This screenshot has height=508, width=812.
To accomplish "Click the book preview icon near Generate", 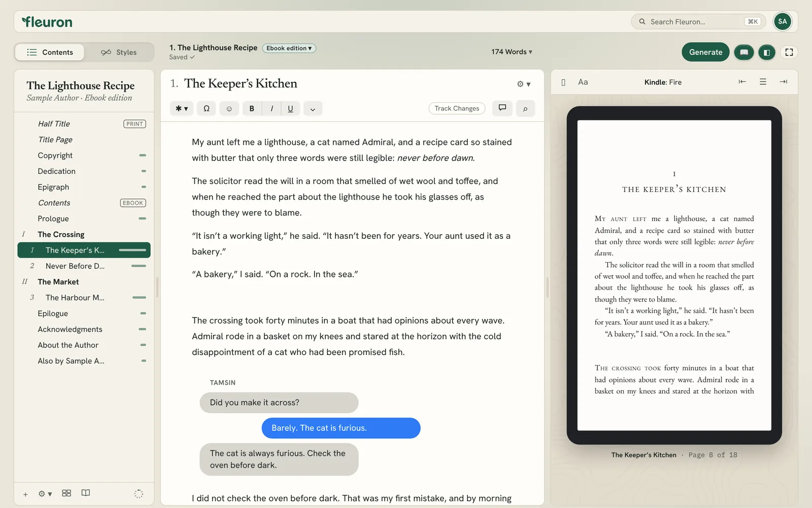I will 744,52.
